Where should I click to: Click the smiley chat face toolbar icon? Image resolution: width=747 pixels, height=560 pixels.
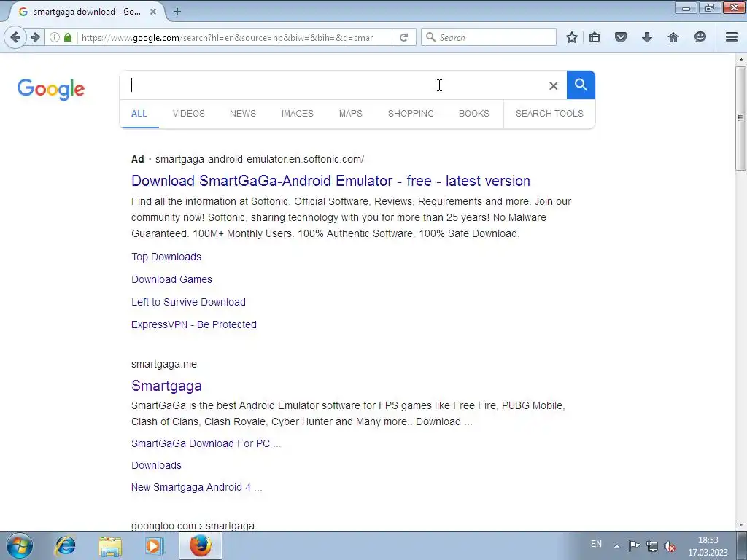click(x=700, y=37)
